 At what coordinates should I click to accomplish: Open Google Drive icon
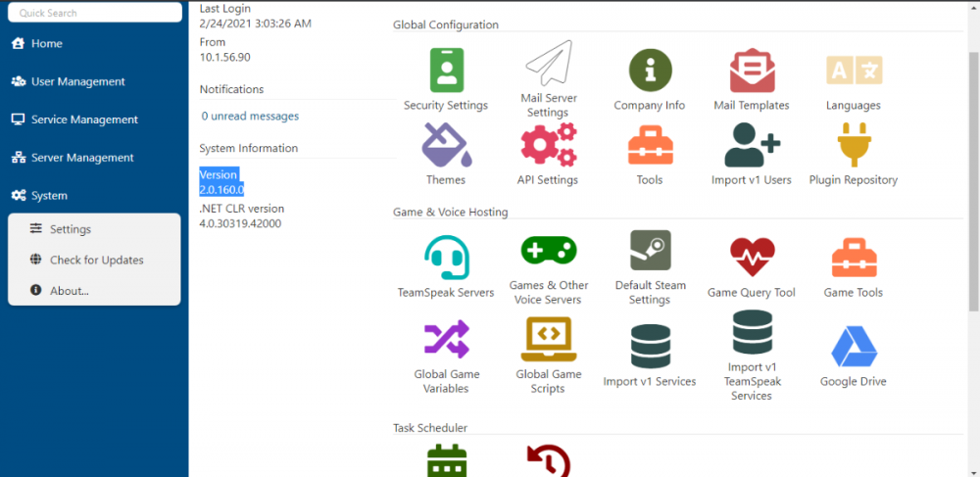pyautogui.click(x=854, y=347)
